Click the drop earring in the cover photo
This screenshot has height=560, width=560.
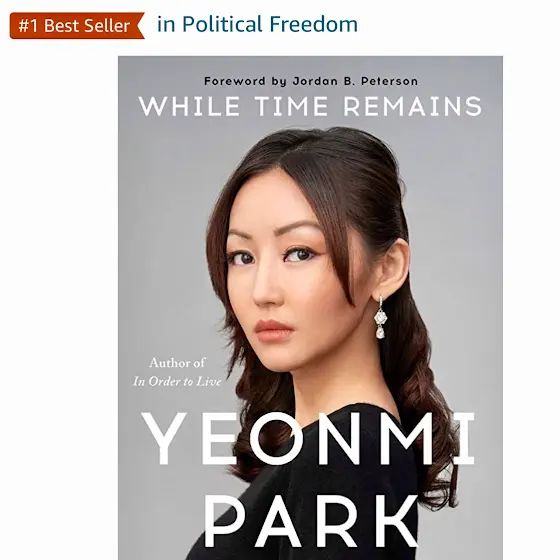tap(381, 318)
